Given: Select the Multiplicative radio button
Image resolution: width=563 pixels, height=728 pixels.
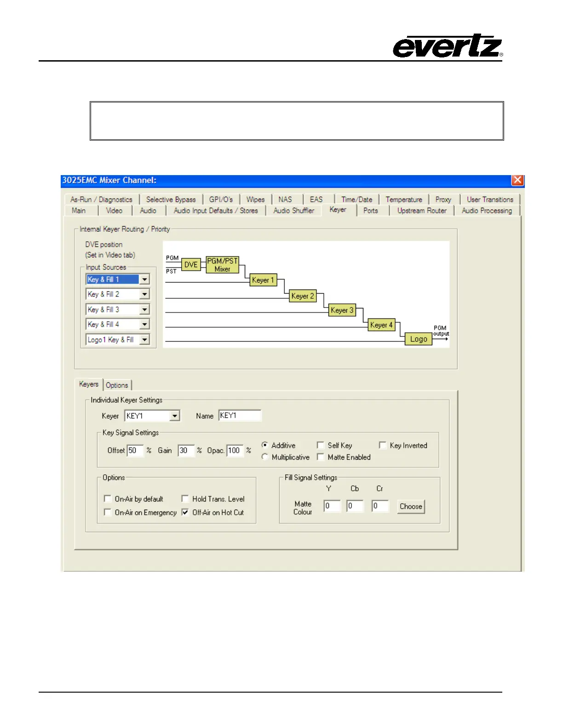Looking at the screenshot, I should [264, 457].
